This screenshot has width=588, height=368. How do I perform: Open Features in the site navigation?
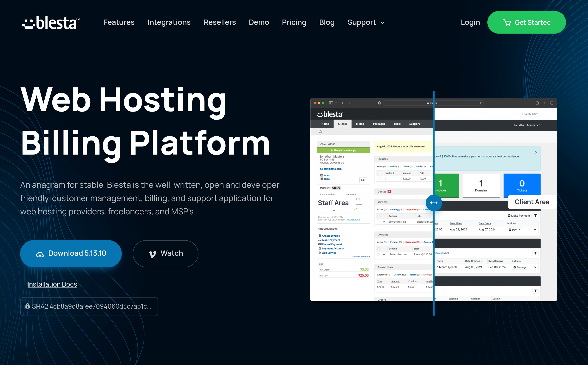pyautogui.click(x=119, y=22)
